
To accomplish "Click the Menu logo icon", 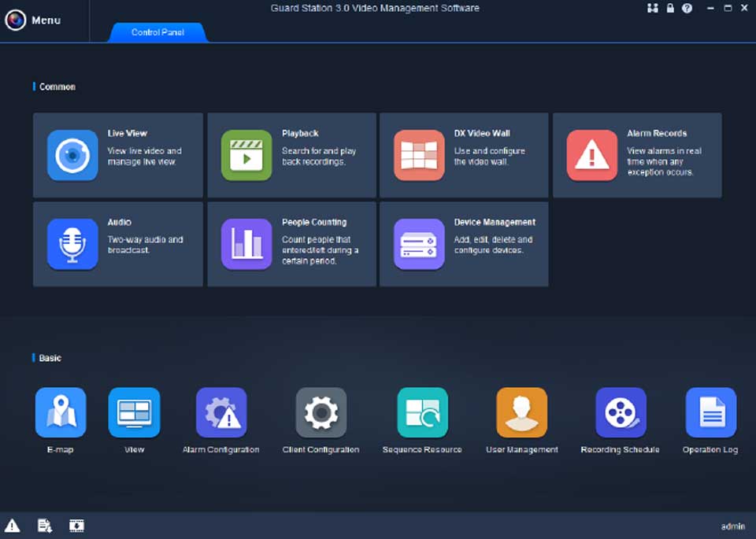I will pyautogui.click(x=16, y=20).
